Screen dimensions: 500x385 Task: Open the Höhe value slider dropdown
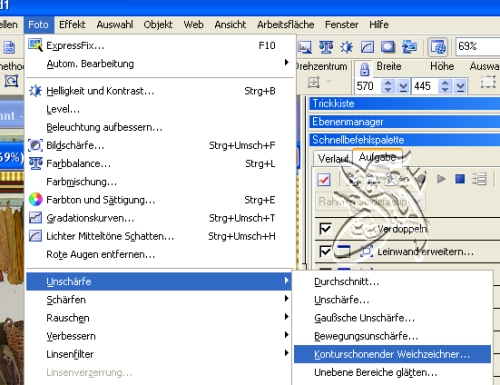(x=461, y=86)
